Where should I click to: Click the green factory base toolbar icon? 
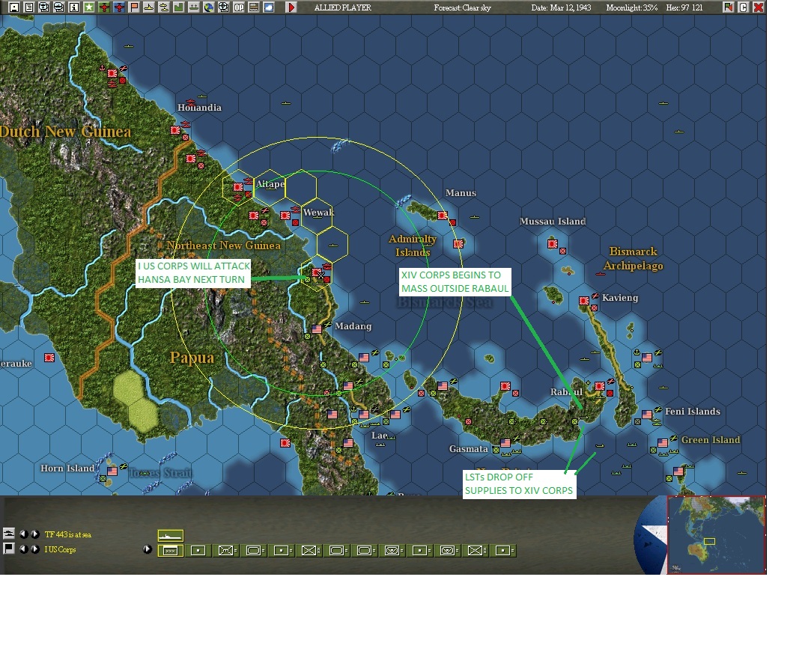point(179,7)
